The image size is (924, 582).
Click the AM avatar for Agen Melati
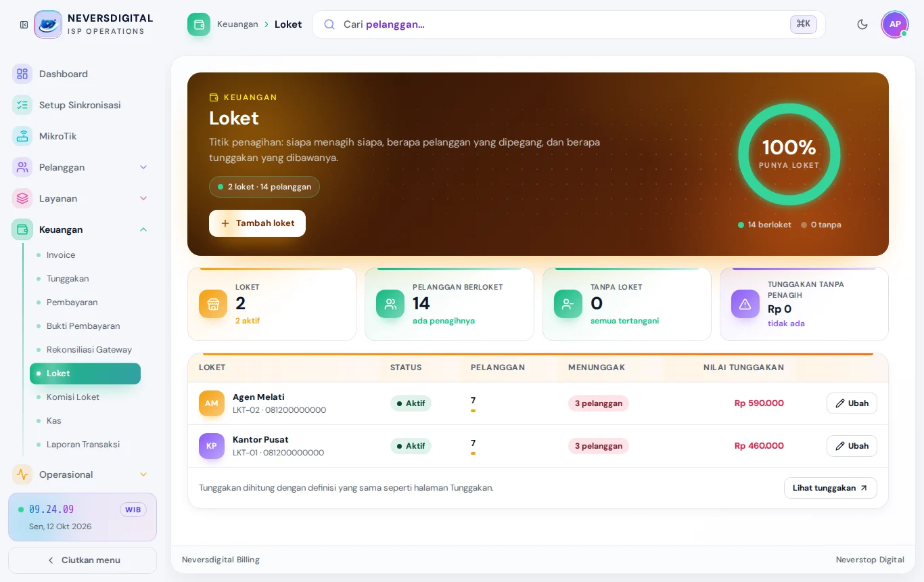[x=212, y=403]
